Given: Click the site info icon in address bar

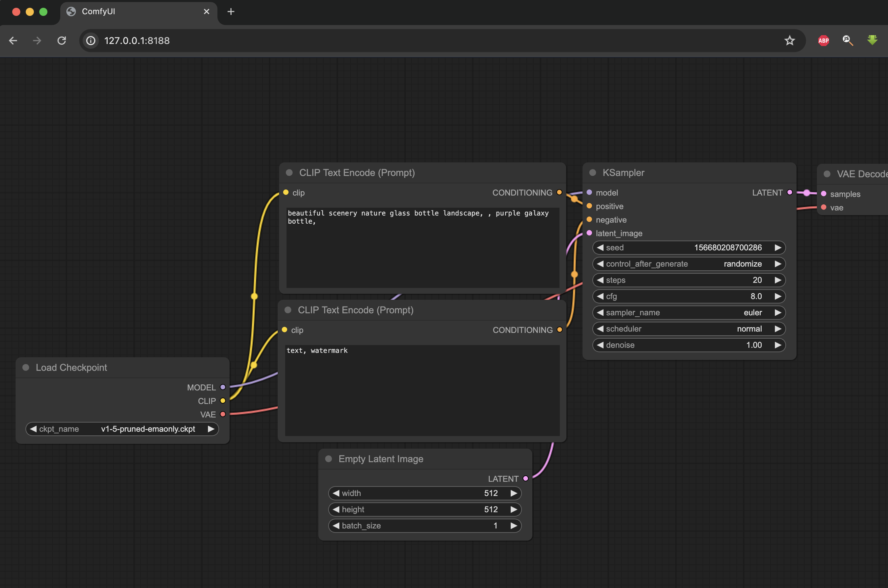Looking at the screenshot, I should pyautogui.click(x=91, y=41).
